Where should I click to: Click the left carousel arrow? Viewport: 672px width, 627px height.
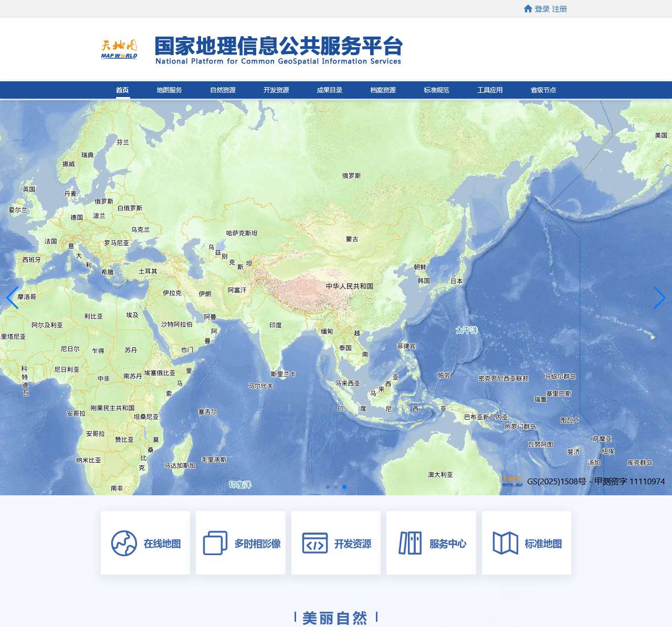pos(11,299)
